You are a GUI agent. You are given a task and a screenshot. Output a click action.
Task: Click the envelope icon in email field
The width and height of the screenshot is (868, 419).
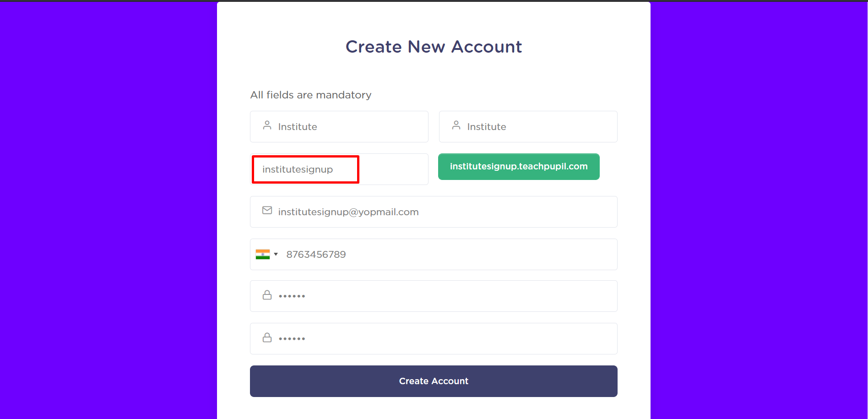267,210
